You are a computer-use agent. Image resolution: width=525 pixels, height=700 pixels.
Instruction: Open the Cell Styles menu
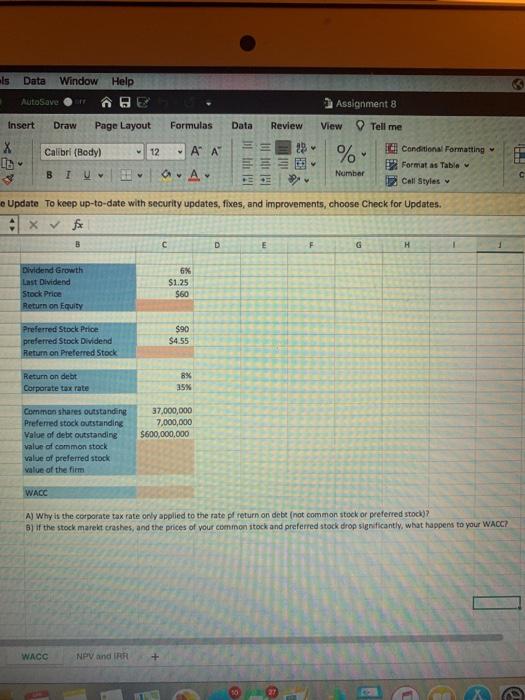418,181
